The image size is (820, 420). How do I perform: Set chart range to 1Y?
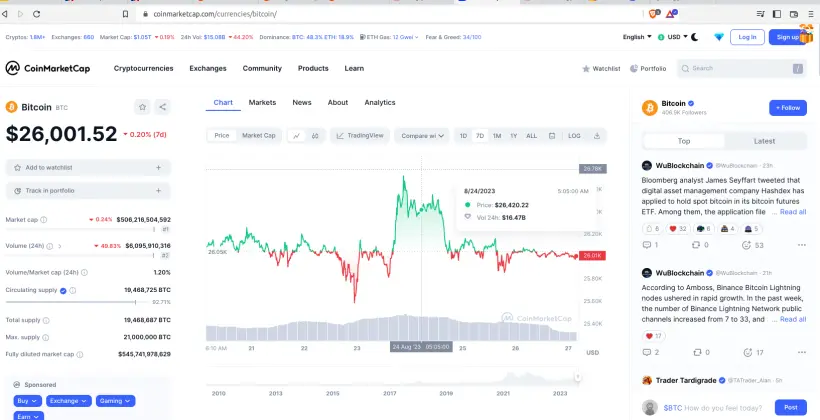tap(514, 135)
